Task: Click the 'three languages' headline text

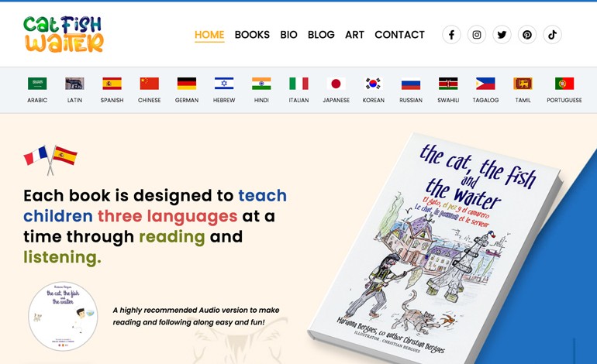Action: [x=167, y=216]
